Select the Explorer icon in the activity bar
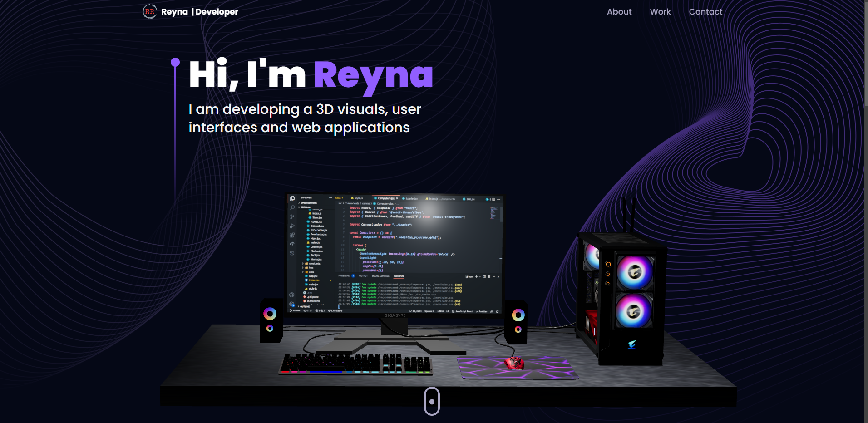 click(291, 198)
